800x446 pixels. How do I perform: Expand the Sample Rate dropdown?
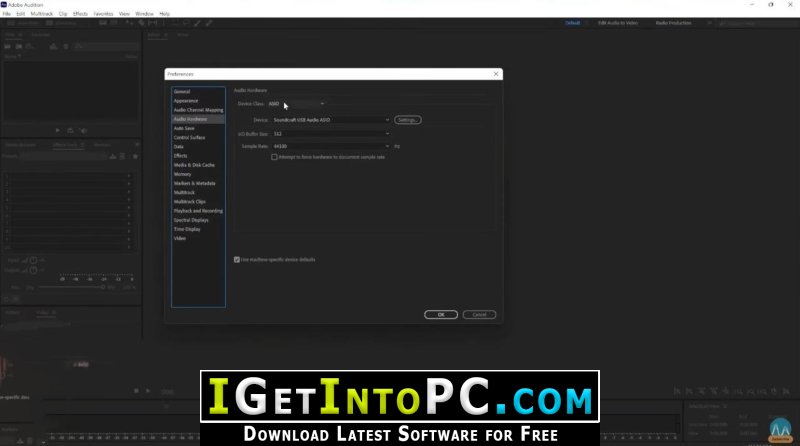(x=331, y=146)
